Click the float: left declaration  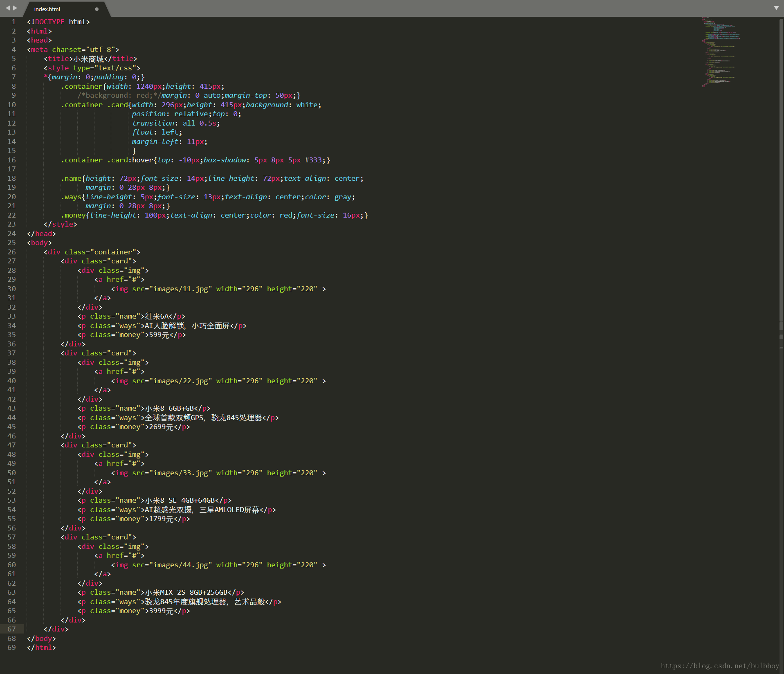[157, 132]
